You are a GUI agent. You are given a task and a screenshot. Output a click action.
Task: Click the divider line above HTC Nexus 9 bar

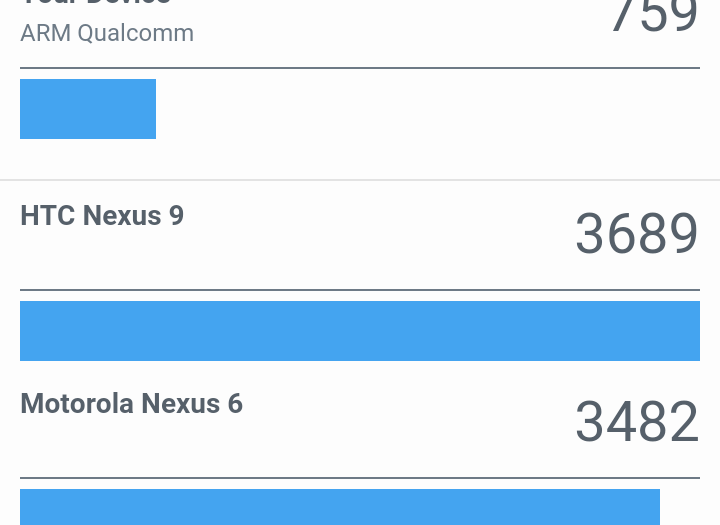pos(360,290)
